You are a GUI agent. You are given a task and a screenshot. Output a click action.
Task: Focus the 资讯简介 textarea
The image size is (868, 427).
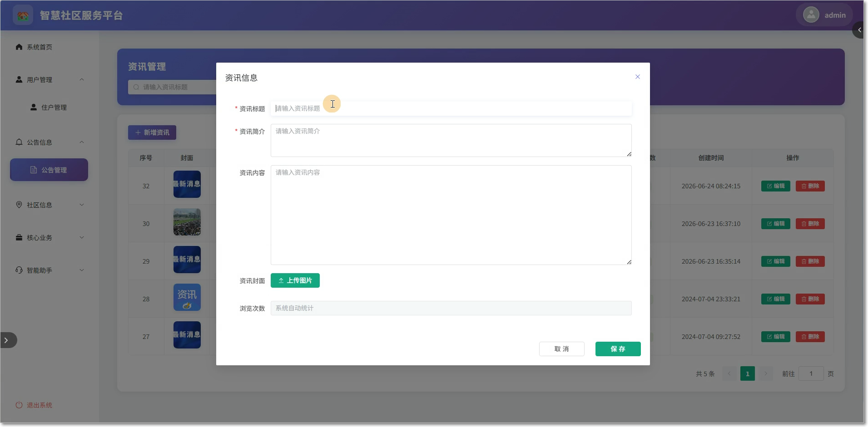click(451, 140)
